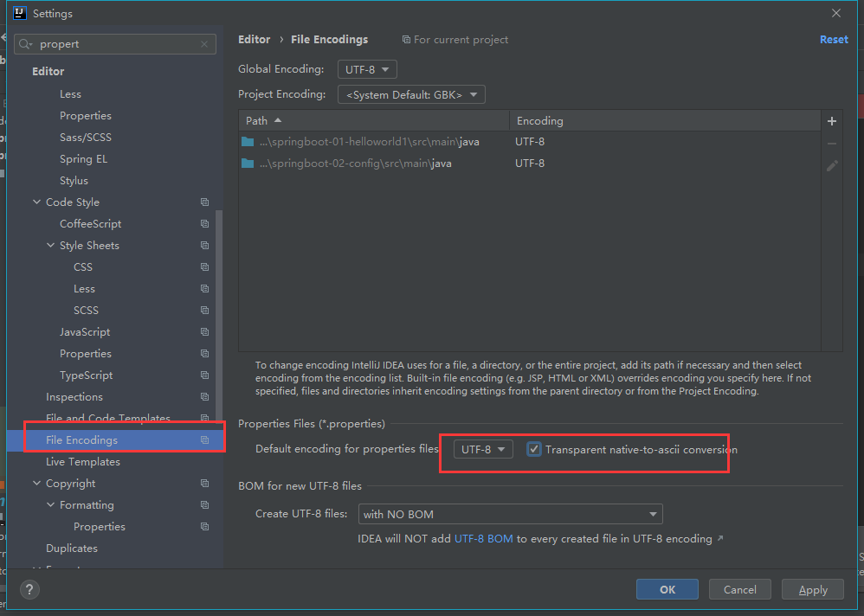The image size is (864, 616).
Task: Open the UTF-8 BOM hyperlink
Action: (483, 539)
